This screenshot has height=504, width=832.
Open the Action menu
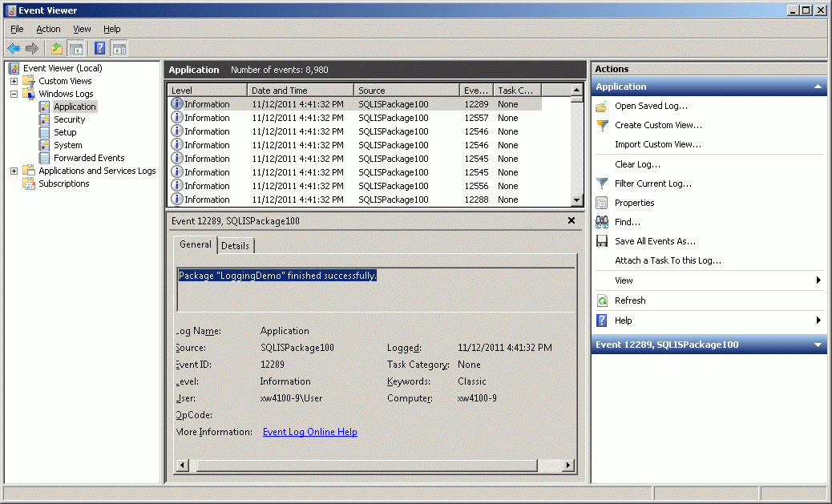coord(48,29)
